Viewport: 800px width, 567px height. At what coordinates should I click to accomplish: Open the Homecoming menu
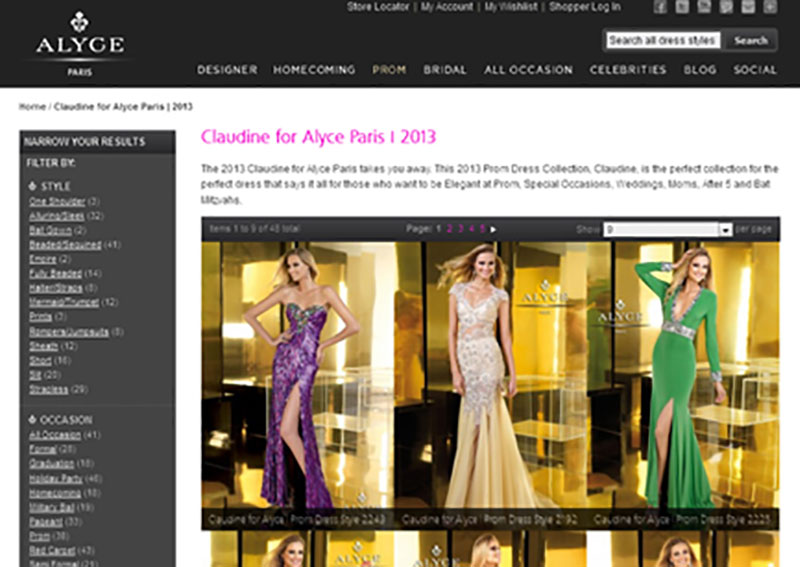tap(314, 70)
